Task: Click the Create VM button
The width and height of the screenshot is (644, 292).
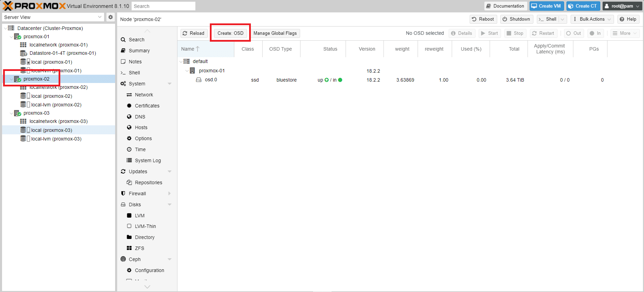Action: tap(547, 6)
